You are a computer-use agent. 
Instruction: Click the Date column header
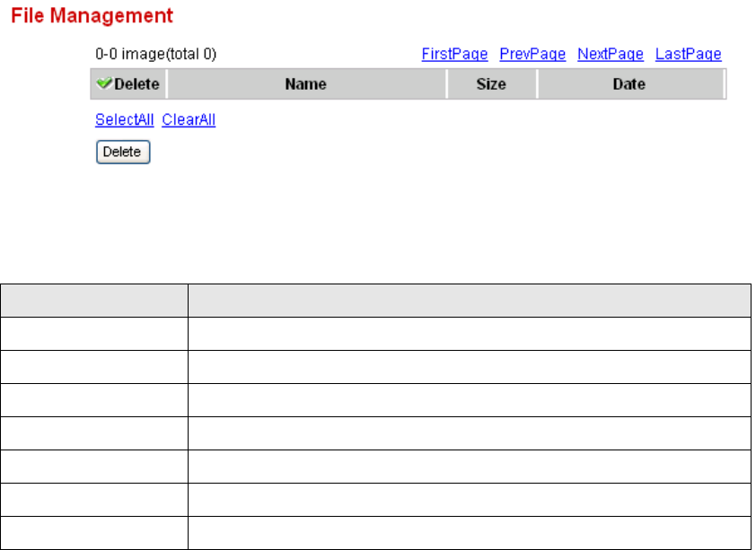(x=629, y=84)
